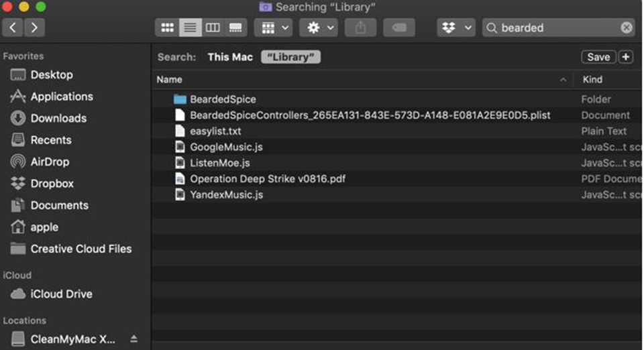Click the plist document file icon
644x350 pixels.
180,115
